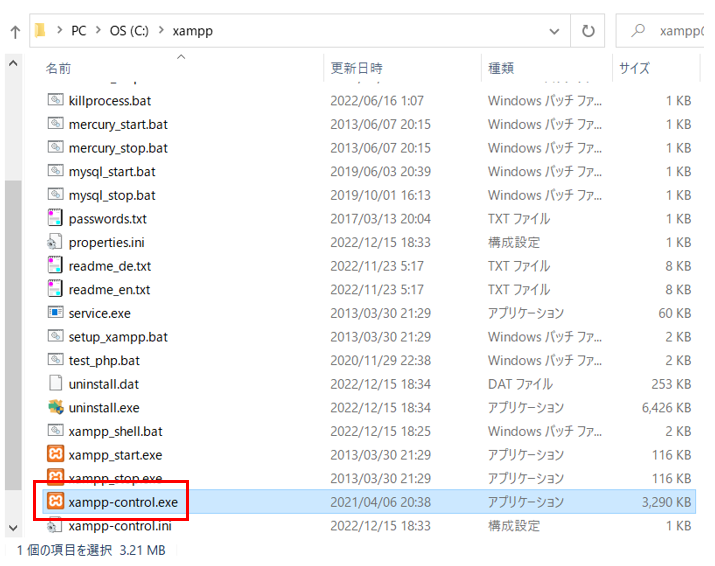Sort files by 名前 column header
This screenshot has height=566, width=715.
click(x=59, y=69)
